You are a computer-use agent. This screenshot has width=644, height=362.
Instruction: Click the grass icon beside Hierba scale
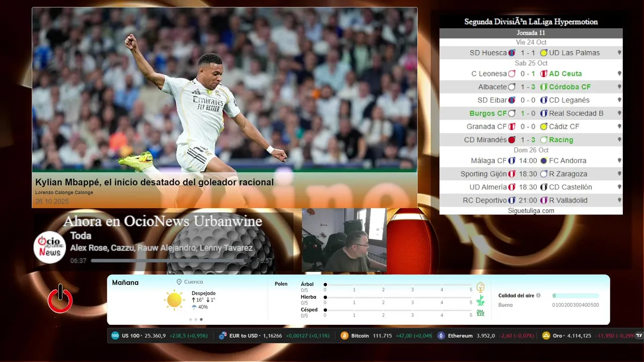coord(480,300)
